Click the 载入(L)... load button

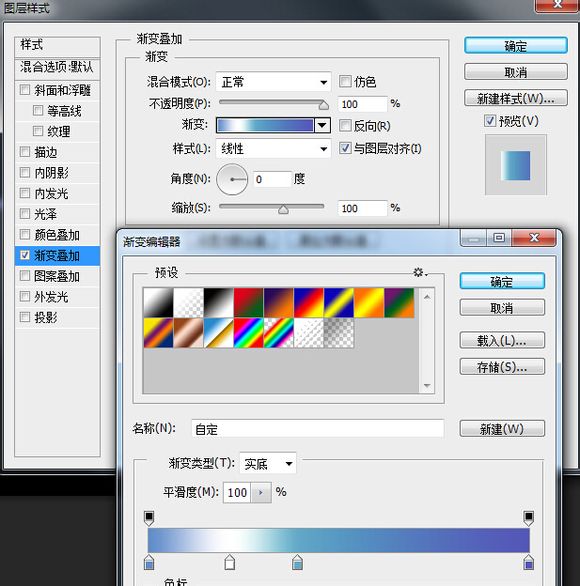502,340
